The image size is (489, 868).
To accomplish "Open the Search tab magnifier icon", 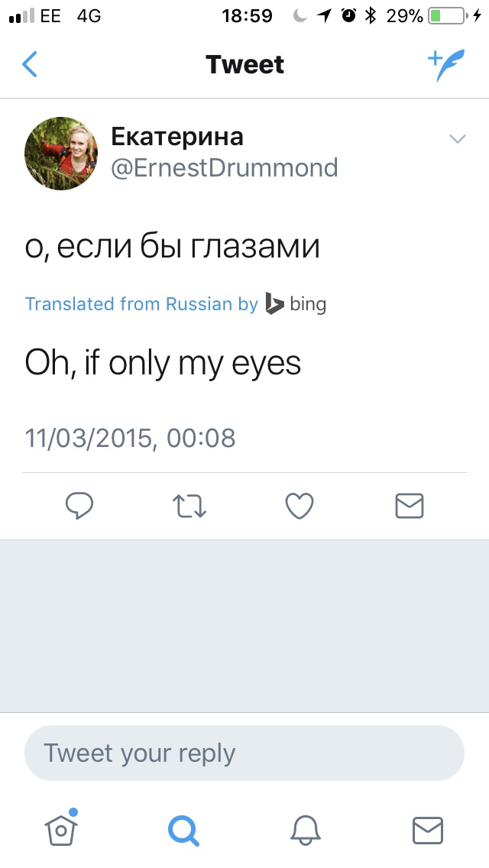I will [183, 829].
